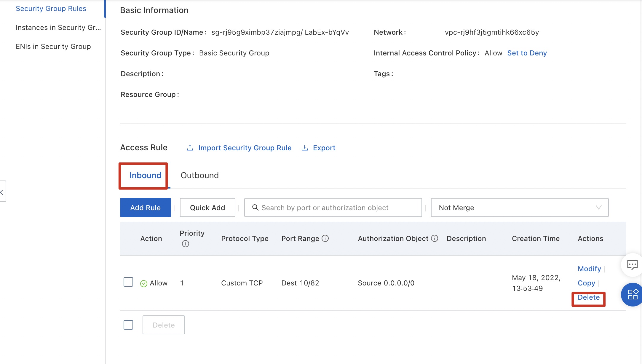Copy the Custom TCP rule
Screen dimensions: 642x364
tap(586, 283)
